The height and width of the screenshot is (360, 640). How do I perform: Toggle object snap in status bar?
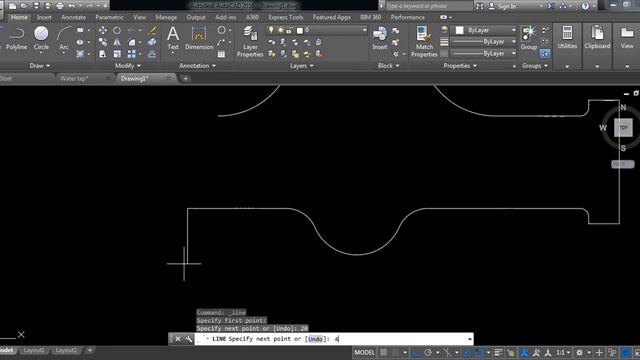[479, 352]
